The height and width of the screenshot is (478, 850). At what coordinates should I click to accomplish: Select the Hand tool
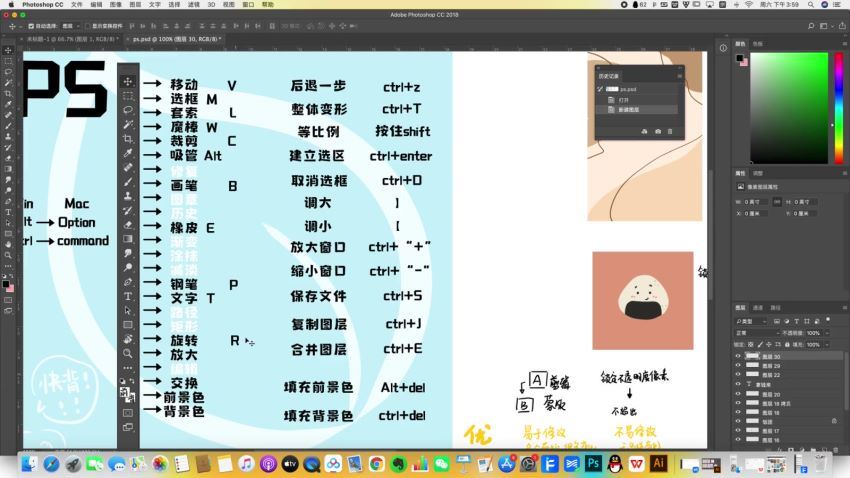tap(8, 244)
